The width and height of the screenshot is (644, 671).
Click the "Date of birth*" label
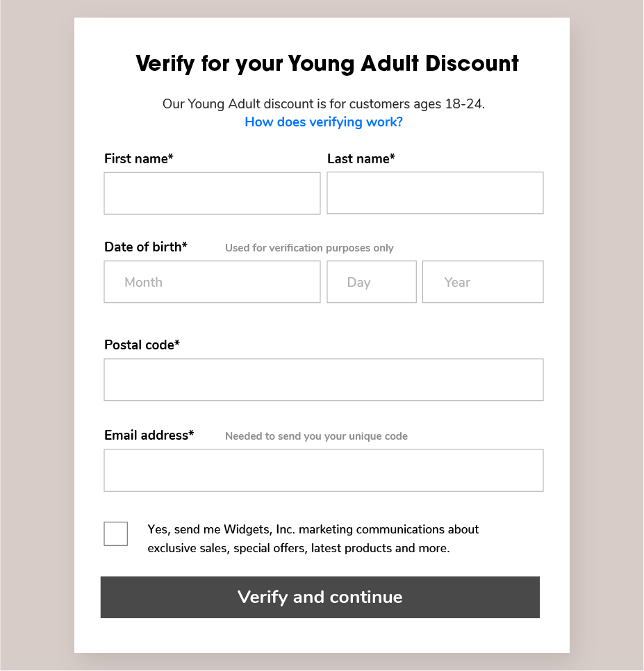146,247
